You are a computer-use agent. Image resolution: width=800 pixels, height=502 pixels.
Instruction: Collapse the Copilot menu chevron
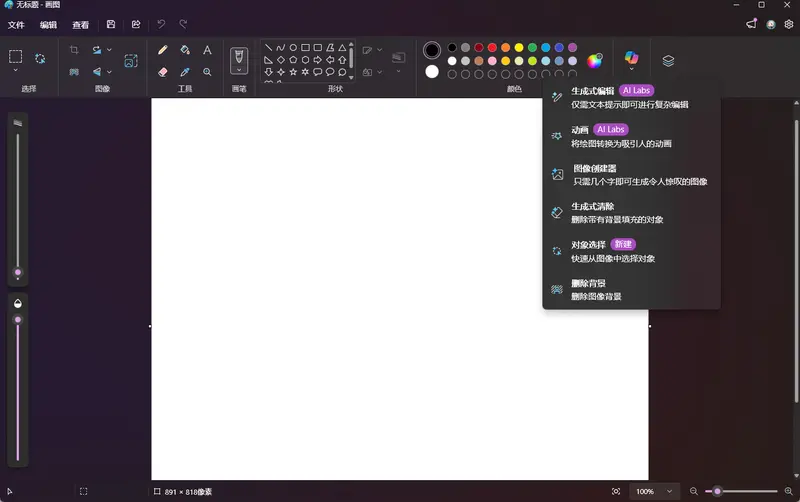point(631,69)
